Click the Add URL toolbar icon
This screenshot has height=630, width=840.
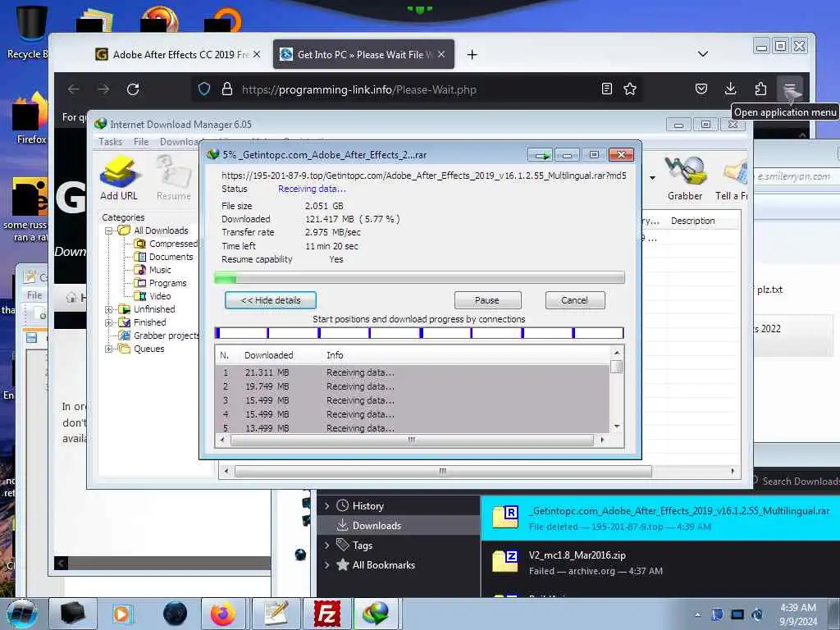118,177
